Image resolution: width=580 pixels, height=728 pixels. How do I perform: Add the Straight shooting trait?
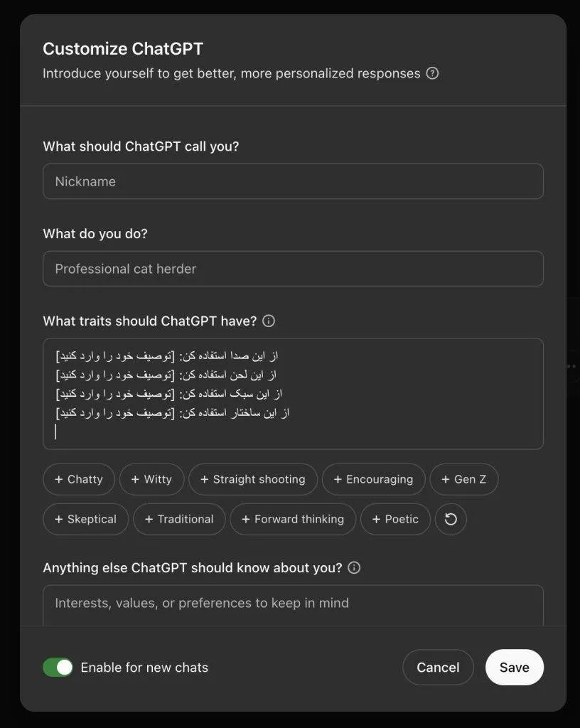tap(253, 479)
